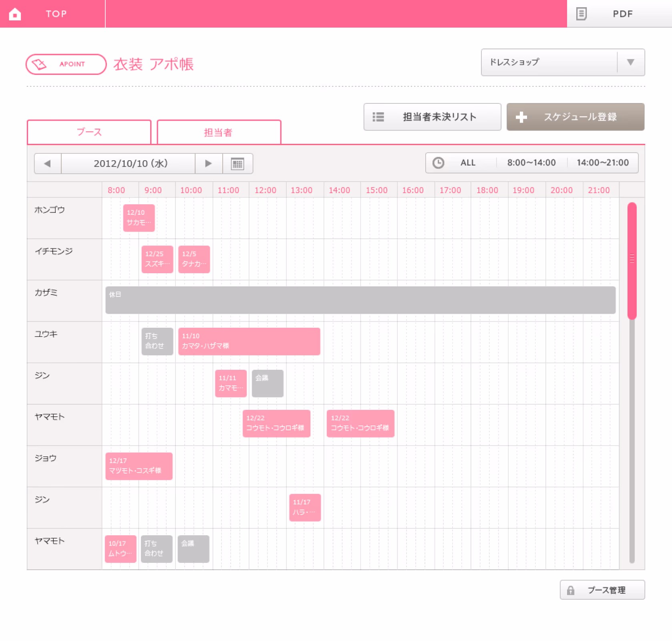
Task: Select the ALL time range filter
Action: pos(468,163)
